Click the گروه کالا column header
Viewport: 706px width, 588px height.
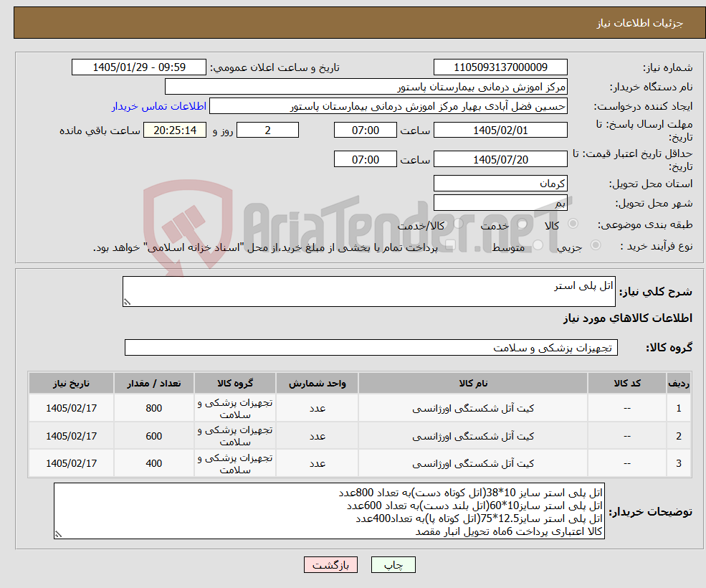click(x=235, y=384)
